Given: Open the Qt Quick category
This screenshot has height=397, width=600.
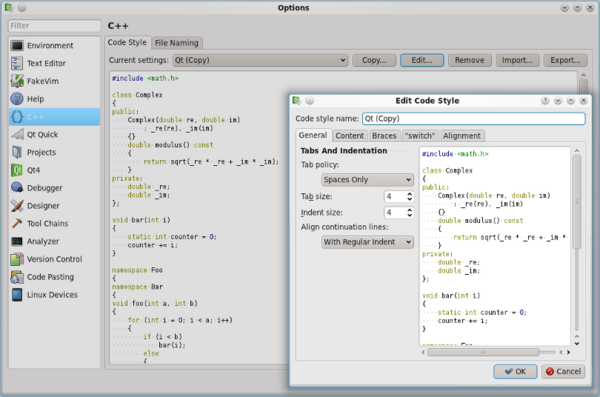Looking at the screenshot, I should pyautogui.click(x=54, y=134).
